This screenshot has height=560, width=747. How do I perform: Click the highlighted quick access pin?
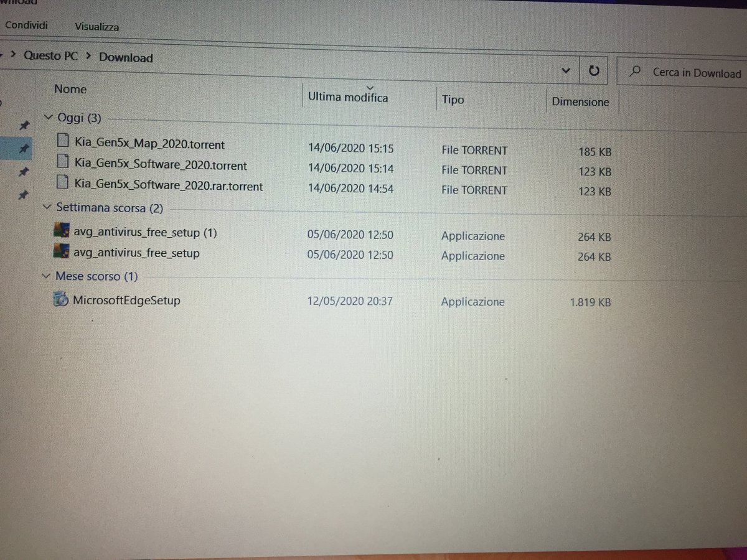pyautogui.click(x=24, y=148)
